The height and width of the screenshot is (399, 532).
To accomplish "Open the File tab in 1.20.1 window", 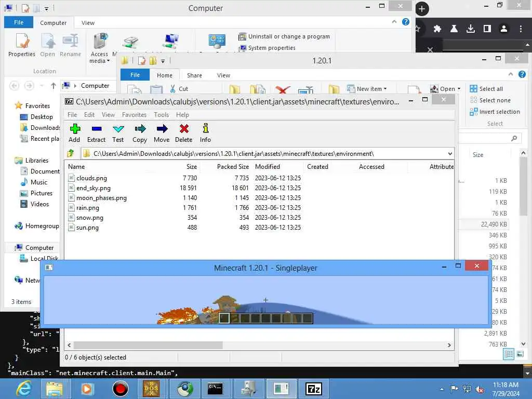I will click(x=135, y=75).
